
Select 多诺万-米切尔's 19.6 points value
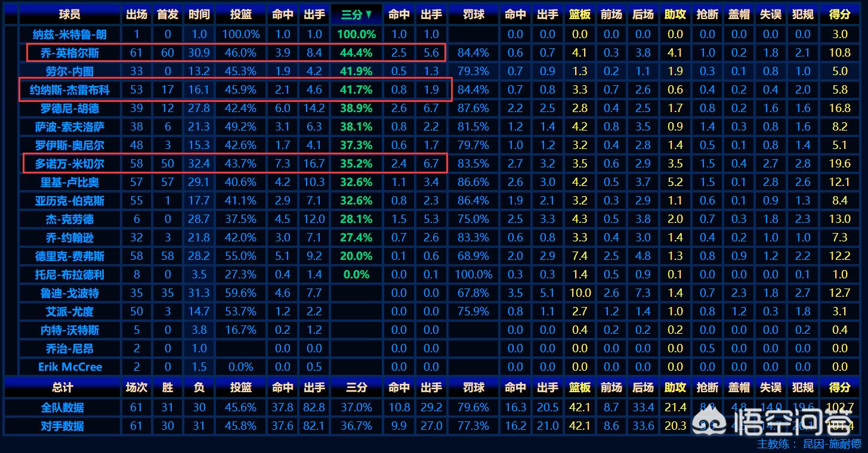pos(839,164)
